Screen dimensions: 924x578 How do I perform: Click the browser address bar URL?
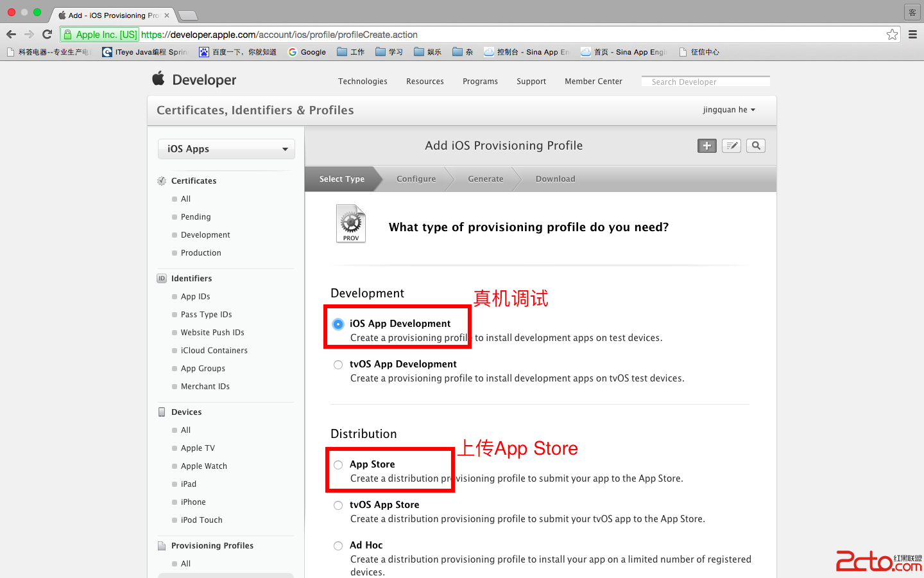pyautogui.click(x=279, y=35)
